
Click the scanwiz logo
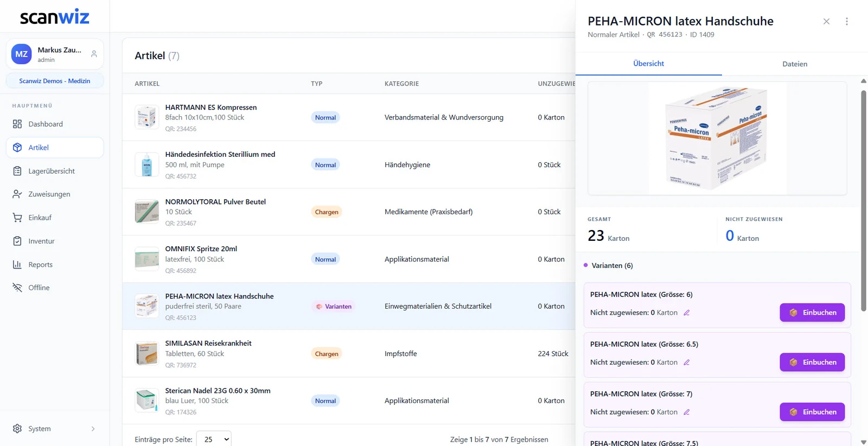pos(54,17)
